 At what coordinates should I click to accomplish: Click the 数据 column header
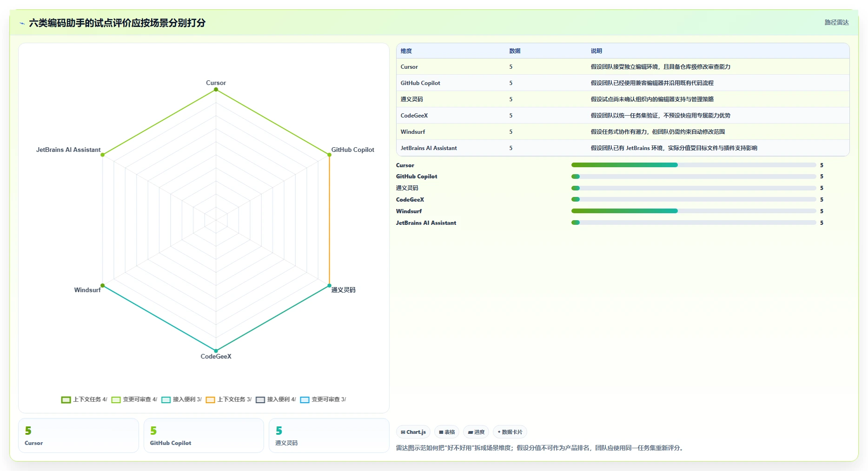tap(515, 51)
